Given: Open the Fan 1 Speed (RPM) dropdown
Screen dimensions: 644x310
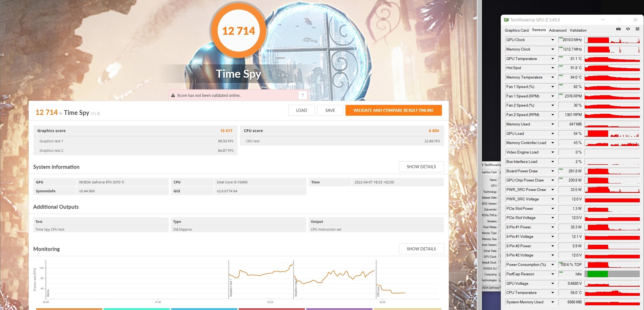Looking at the screenshot, I should [552, 96].
